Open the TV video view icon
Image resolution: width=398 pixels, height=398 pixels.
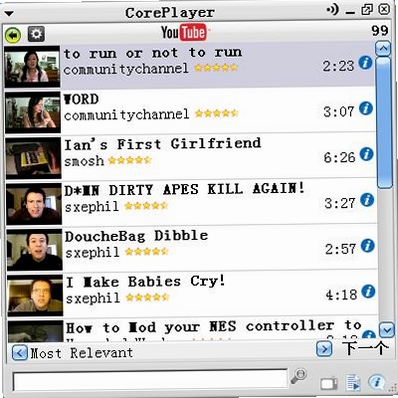pyautogui.click(x=329, y=383)
